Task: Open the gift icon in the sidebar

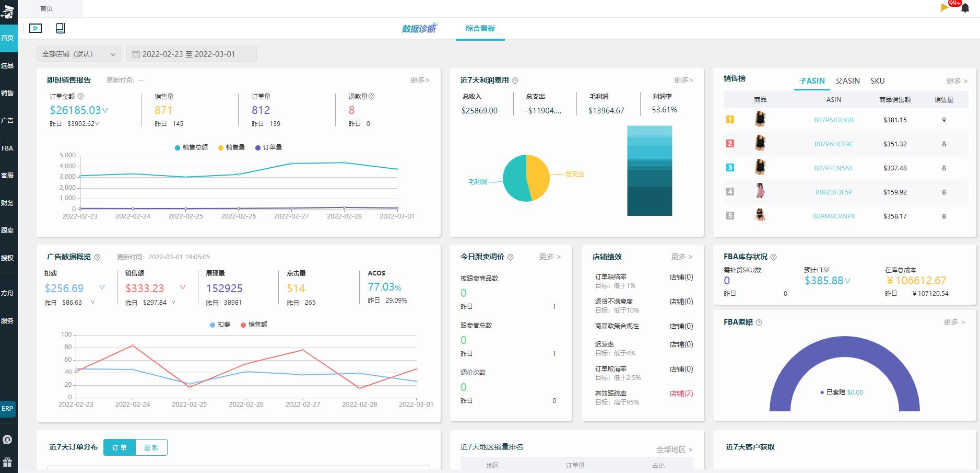Action: point(7,462)
